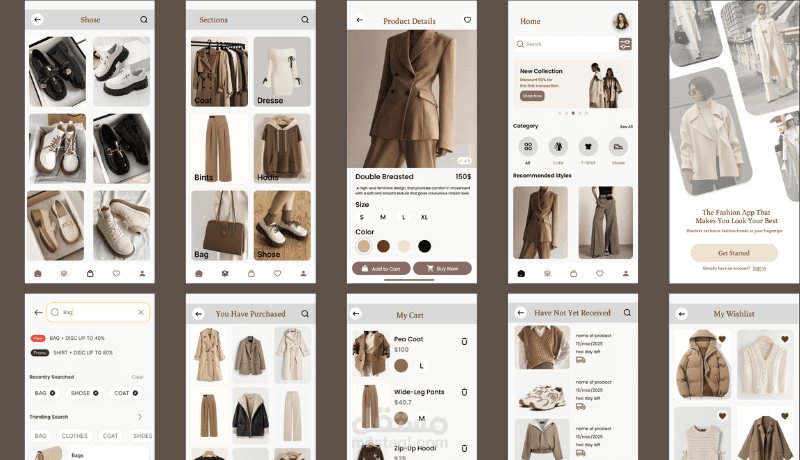Screen dimensions: 800x460
Task: Remove COAT from recently searched chips
Action: click(x=135, y=393)
